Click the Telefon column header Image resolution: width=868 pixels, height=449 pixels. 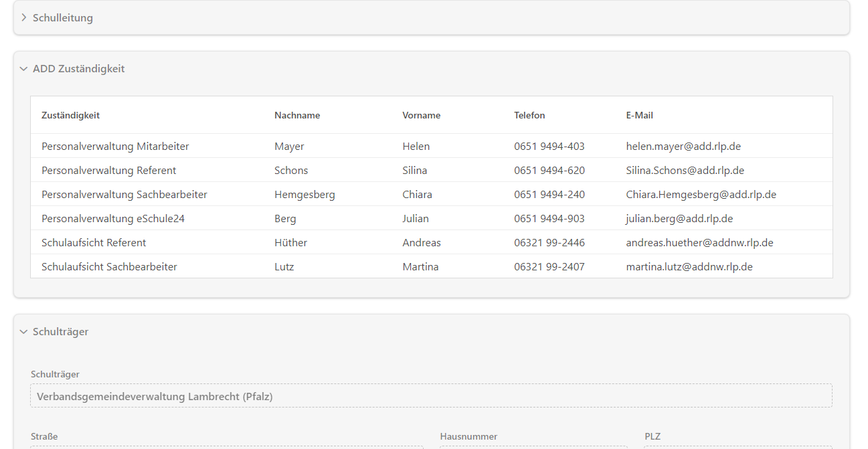click(529, 115)
